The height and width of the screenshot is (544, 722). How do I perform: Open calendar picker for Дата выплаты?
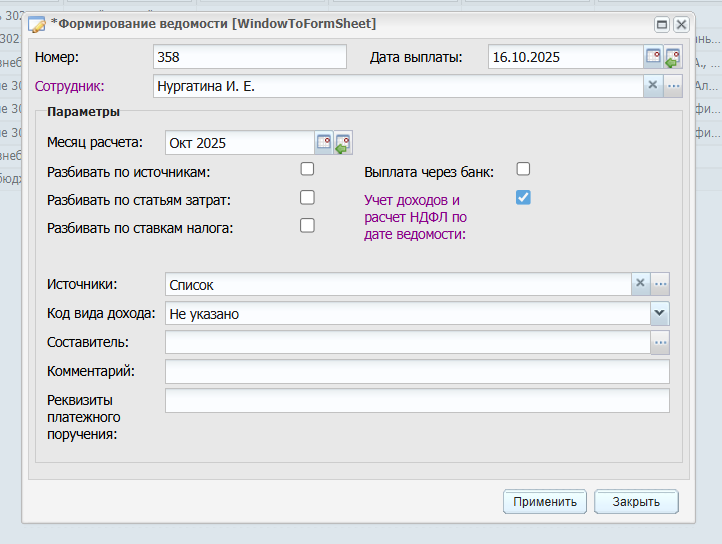[653, 57]
